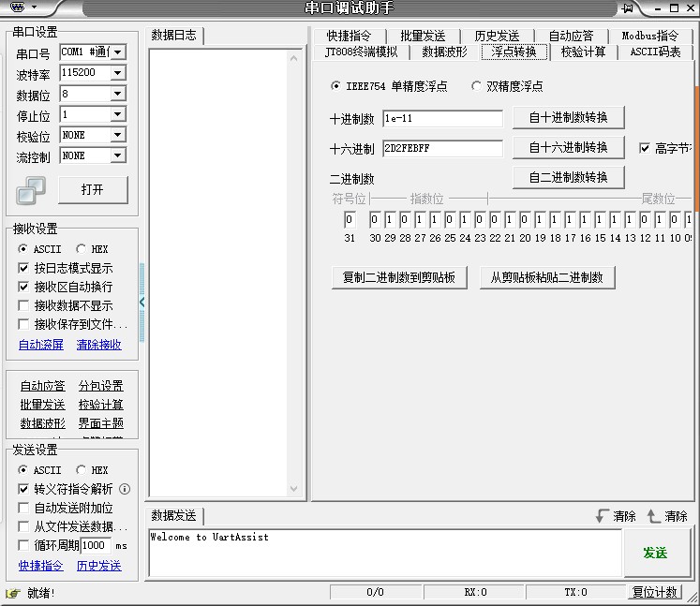Screen dimensions: 700x606
Task: Toggle 高字节 checkbox
Action: [644, 148]
